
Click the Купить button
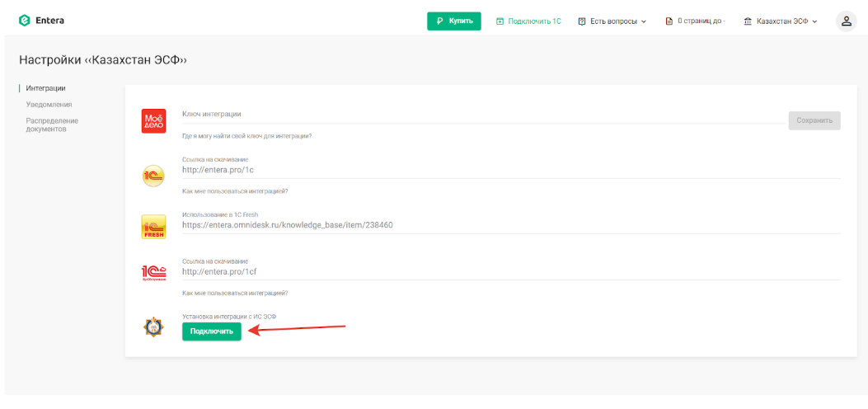(454, 21)
